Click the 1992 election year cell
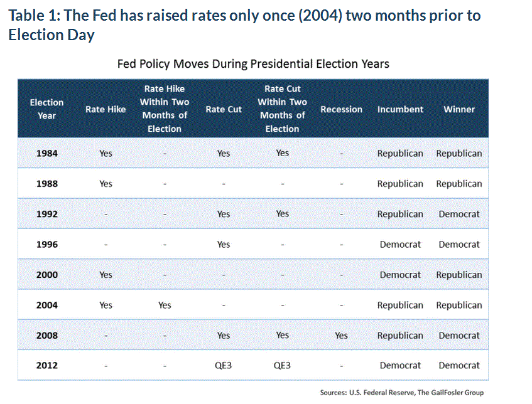This screenshot has width=532, height=404. pyautogui.click(x=46, y=214)
